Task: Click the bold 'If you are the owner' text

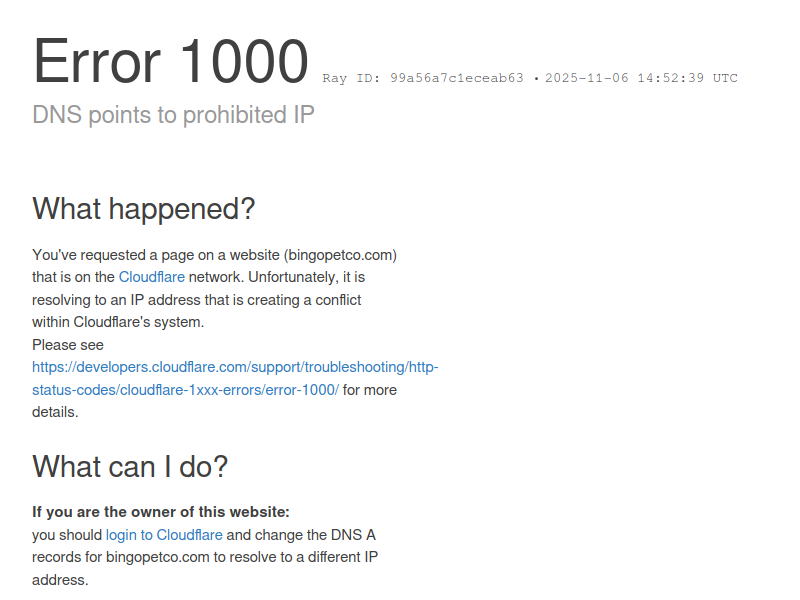Action: point(161,512)
